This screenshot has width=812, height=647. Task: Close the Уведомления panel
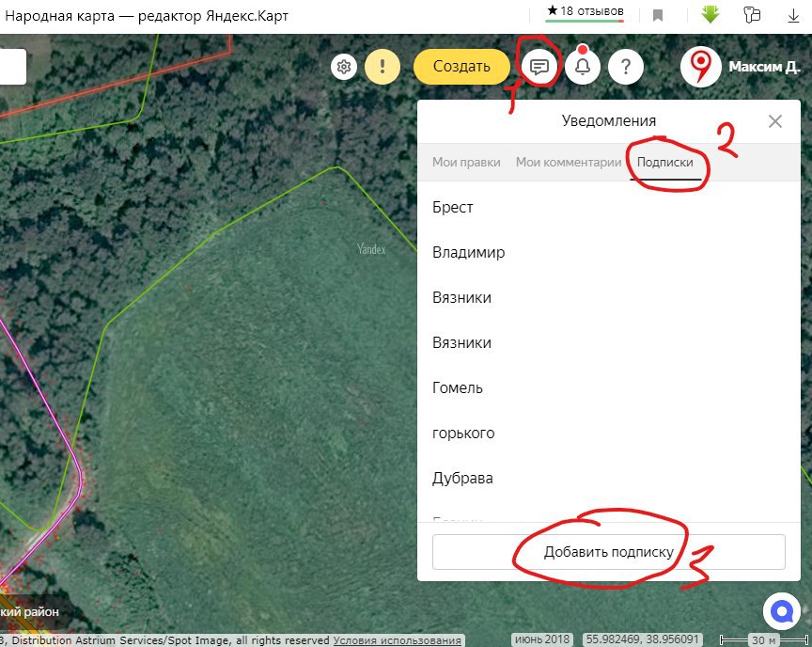(x=774, y=121)
